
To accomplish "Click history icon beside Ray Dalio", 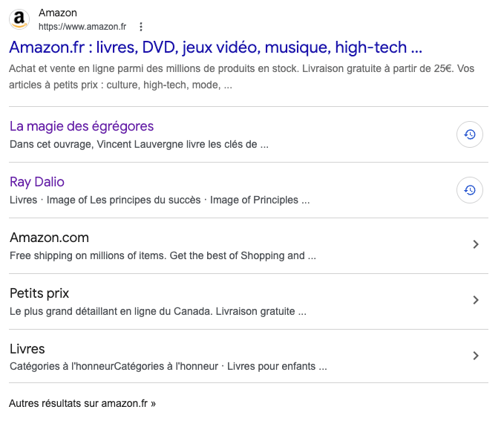I will [470, 190].
